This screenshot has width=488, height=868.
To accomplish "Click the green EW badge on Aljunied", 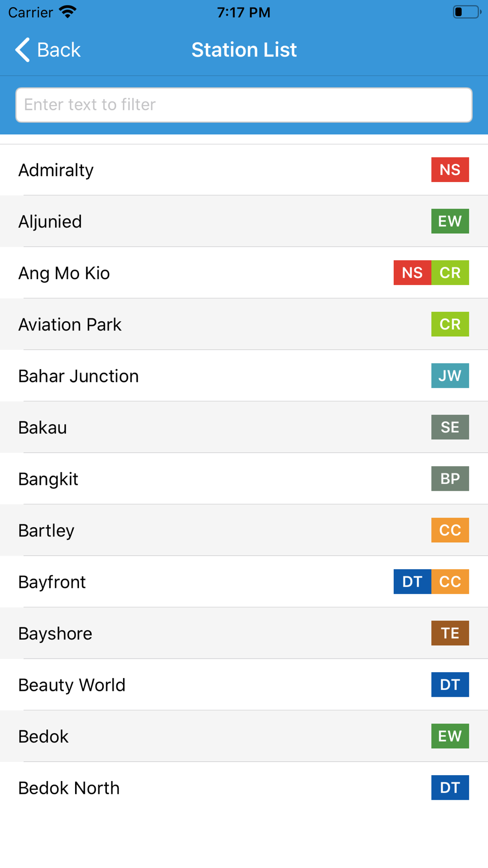I will tap(450, 221).
